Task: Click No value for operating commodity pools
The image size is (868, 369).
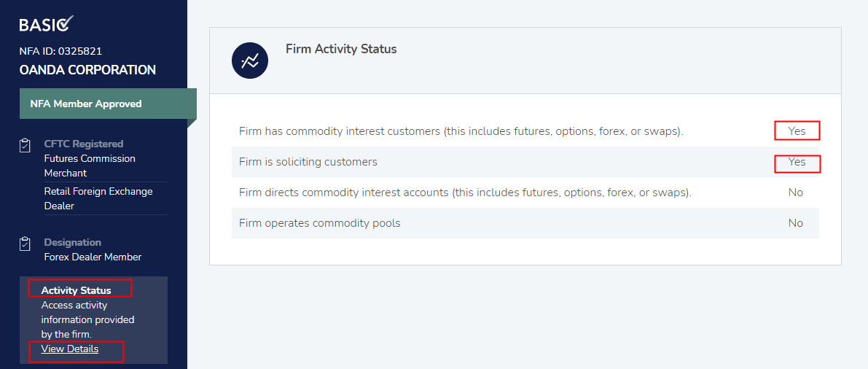Action: (796, 223)
